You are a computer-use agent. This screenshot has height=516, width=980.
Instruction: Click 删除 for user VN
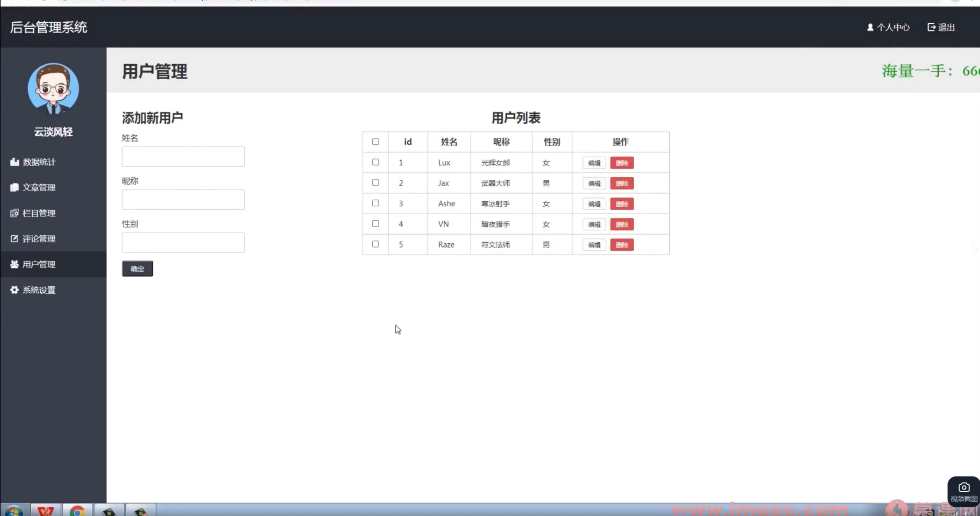click(622, 224)
